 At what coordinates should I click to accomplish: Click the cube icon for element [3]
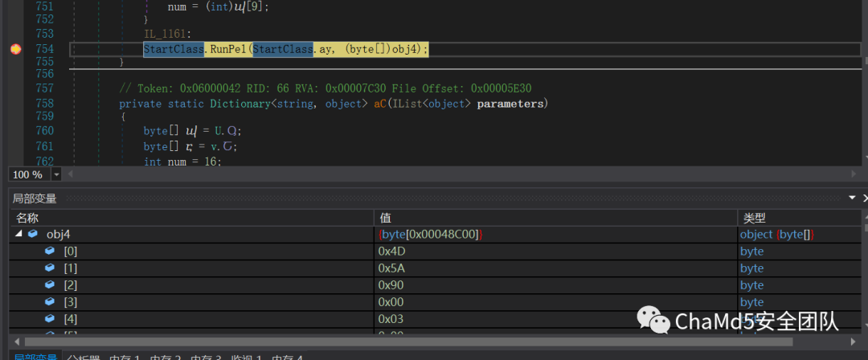[x=50, y=302]
